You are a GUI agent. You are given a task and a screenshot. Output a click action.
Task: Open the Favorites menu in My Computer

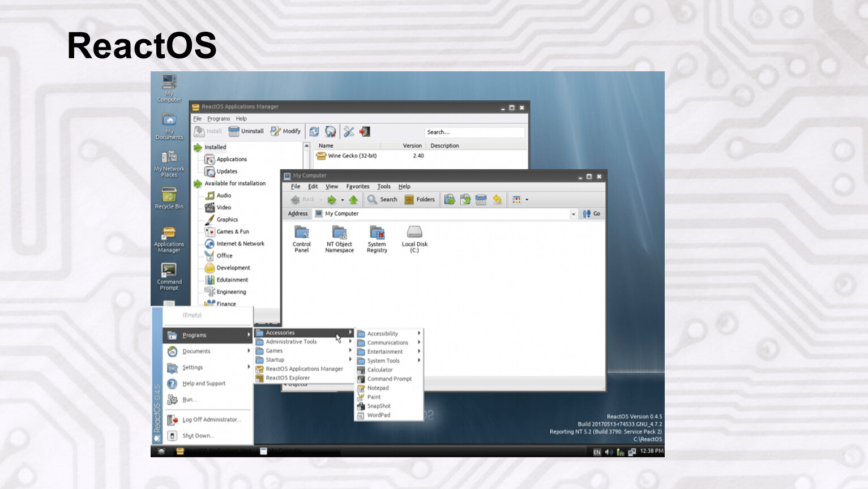pos(357,187)
